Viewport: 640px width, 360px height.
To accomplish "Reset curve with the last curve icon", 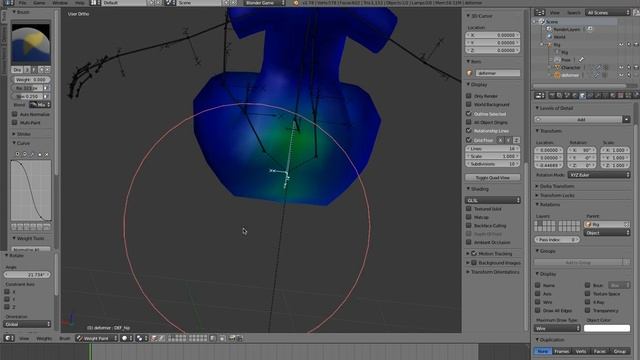I will [47, 154].
